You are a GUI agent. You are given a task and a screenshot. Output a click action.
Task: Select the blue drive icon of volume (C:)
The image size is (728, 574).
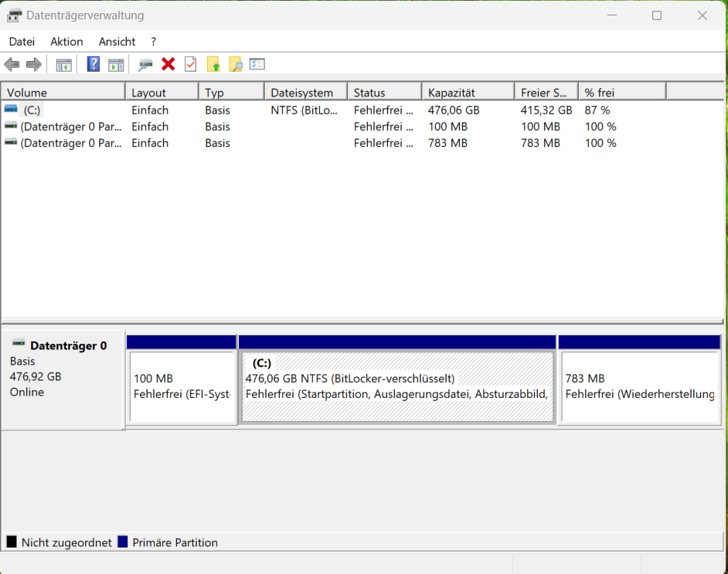[11, 109]
